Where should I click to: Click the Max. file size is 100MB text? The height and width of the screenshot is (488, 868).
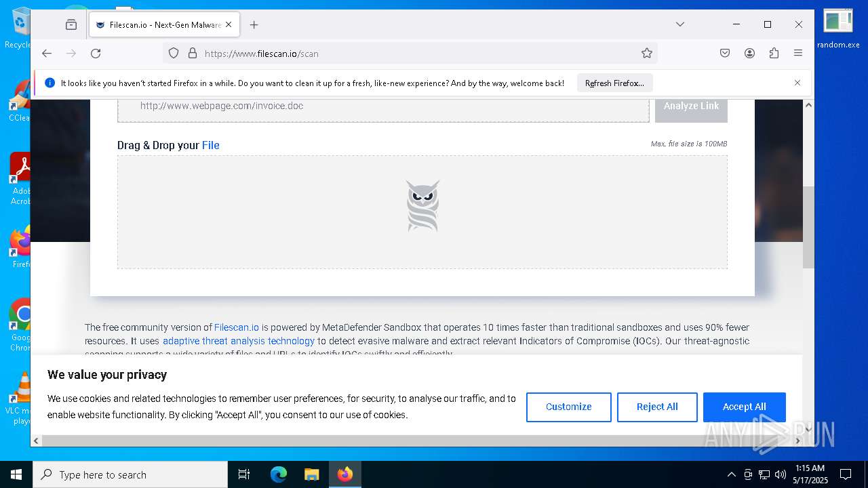click(688, 144)
